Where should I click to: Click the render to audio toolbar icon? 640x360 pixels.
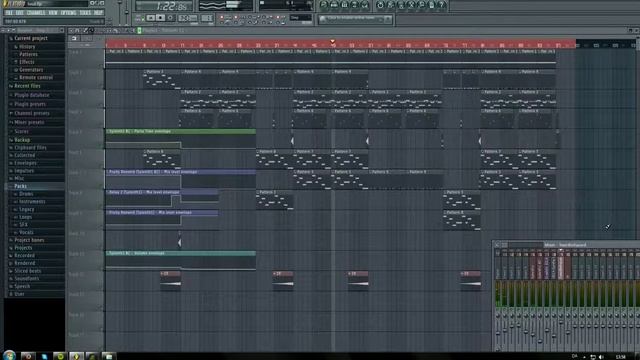[401, 5]
